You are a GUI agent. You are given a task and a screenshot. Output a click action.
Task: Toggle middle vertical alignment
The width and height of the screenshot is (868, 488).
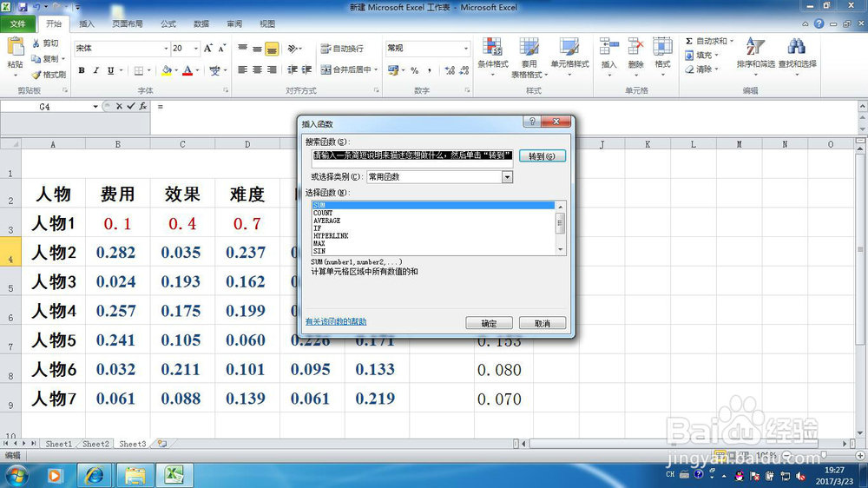pyautogui.click(x=257, y=48)
